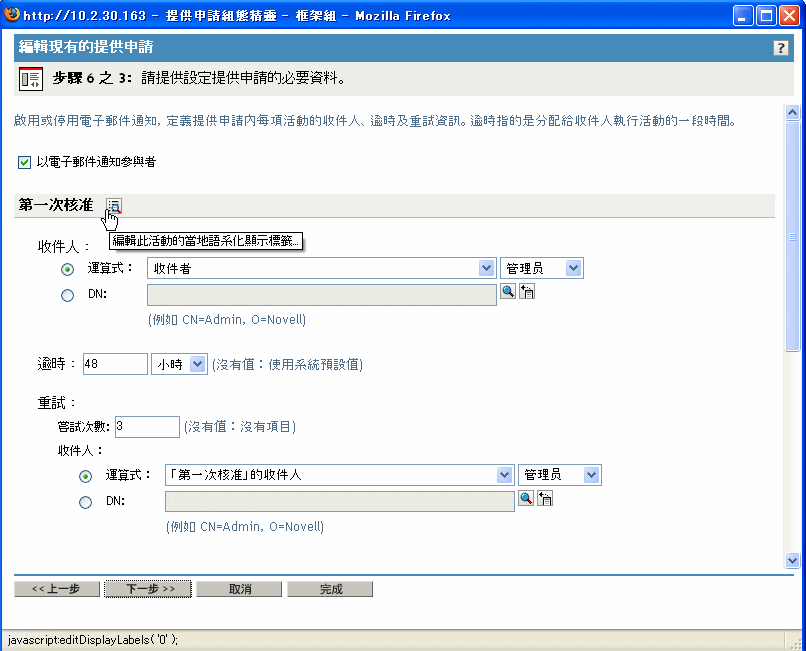Minimize the Firefox window
Viewport: 806px width, 651px height.
[x=743, y=15]
